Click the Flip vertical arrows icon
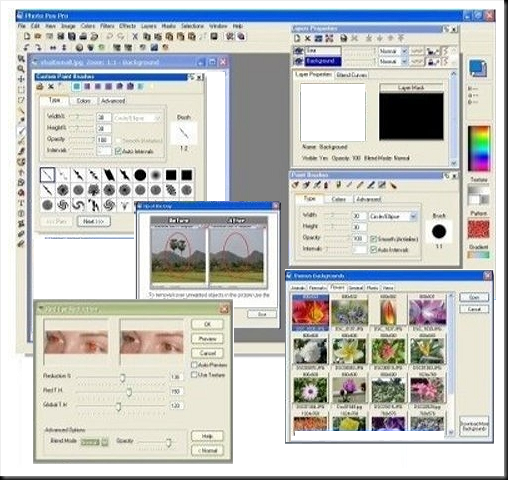Viewport: 508px width, 480px height. click(x=64, y=48)
